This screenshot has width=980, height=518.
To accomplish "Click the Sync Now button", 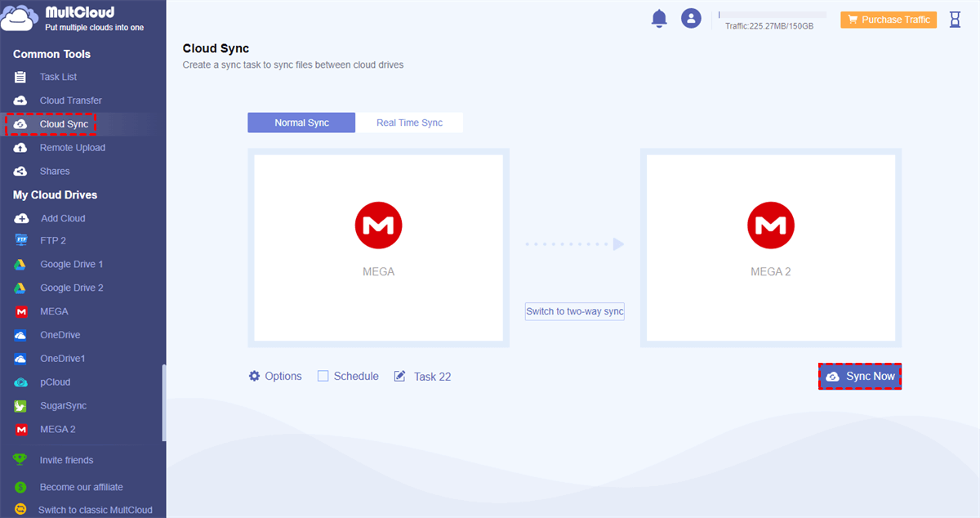I will 860,376.
